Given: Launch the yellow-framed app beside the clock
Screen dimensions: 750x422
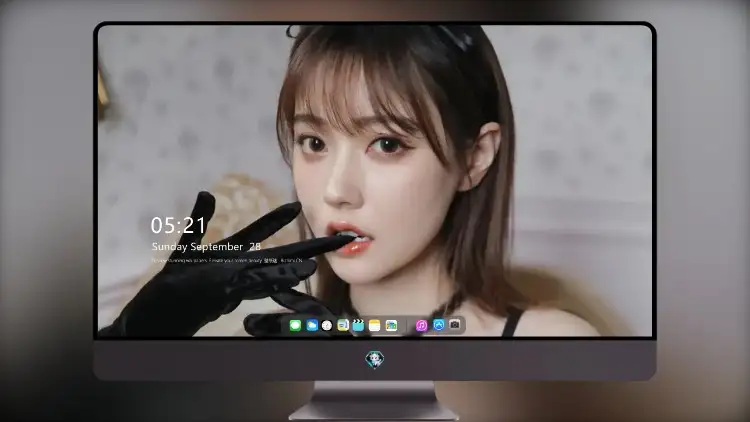Looking at the screenshot, I should coord(343,325).
